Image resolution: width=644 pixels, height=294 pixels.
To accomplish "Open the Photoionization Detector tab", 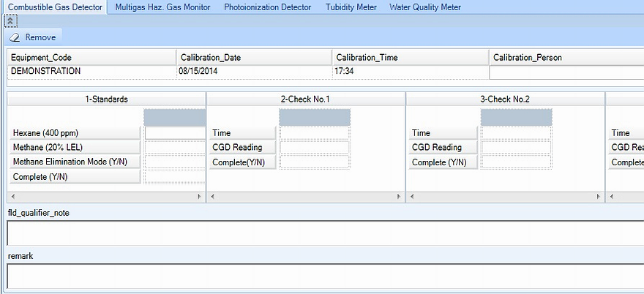I will 268,7.
